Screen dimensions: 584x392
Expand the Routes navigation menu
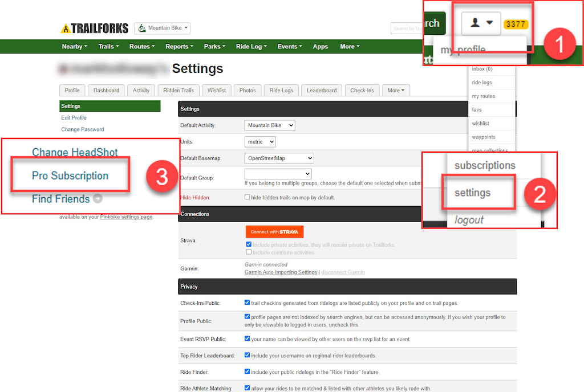click(142, 47)
